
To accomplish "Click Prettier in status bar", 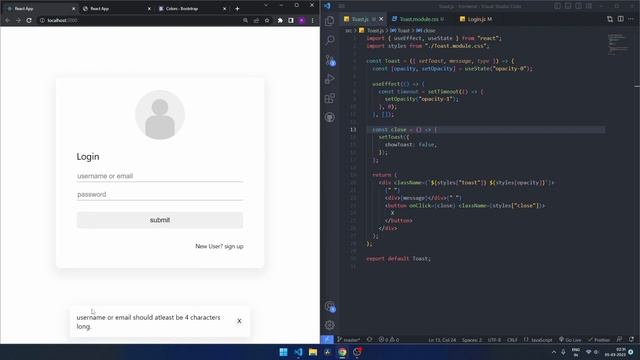I will click(599, 340).
